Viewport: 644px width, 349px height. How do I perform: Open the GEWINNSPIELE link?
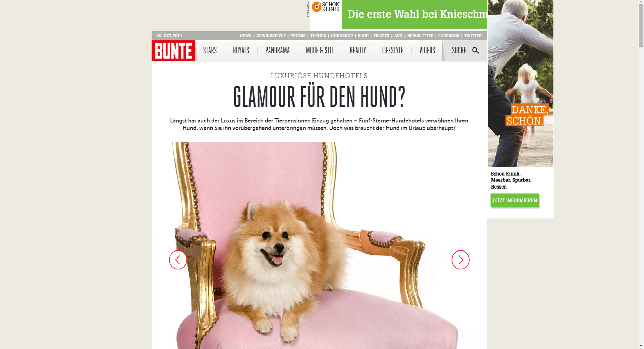(x=271, y=36)
